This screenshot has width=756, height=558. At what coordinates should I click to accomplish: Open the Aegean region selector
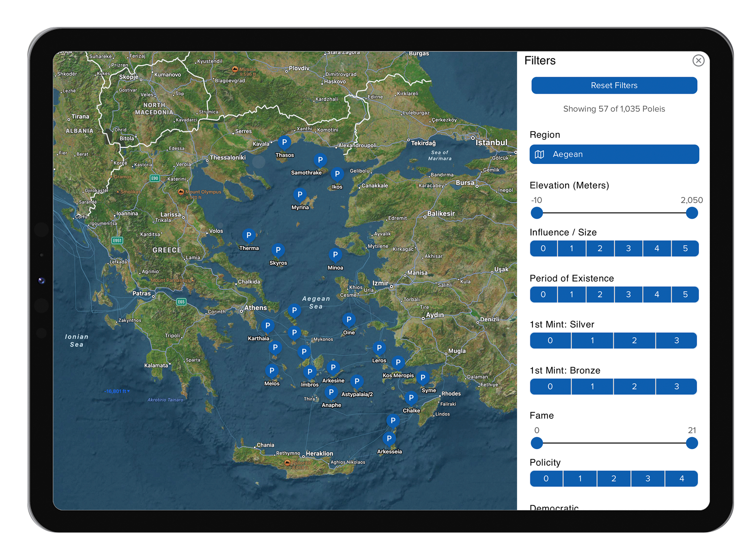pos(614,154)
